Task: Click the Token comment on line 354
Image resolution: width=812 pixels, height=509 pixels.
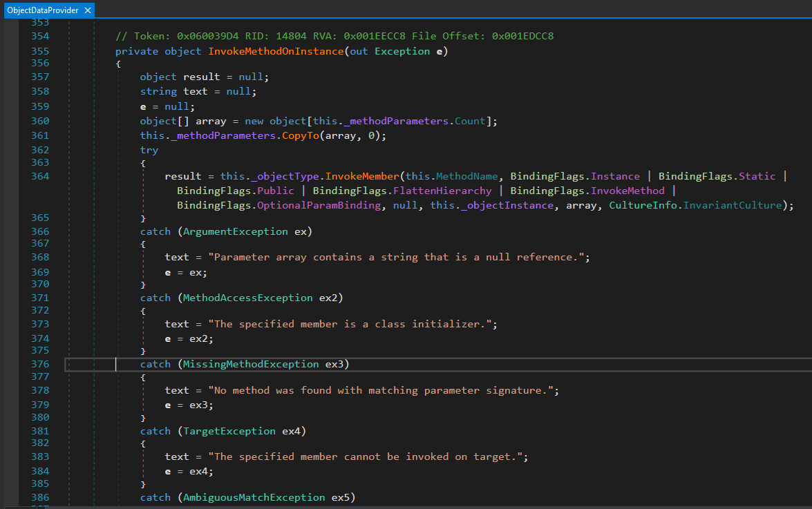Action: tap(334, 36)
